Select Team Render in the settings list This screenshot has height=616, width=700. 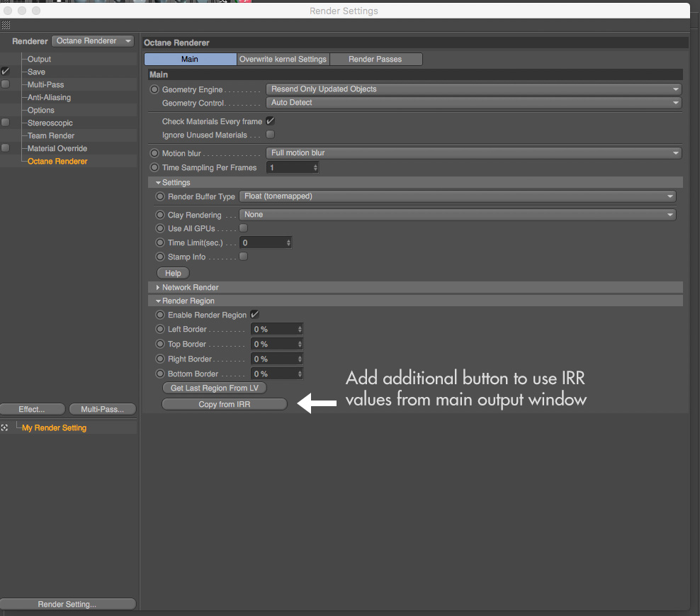tap(51, 135)
